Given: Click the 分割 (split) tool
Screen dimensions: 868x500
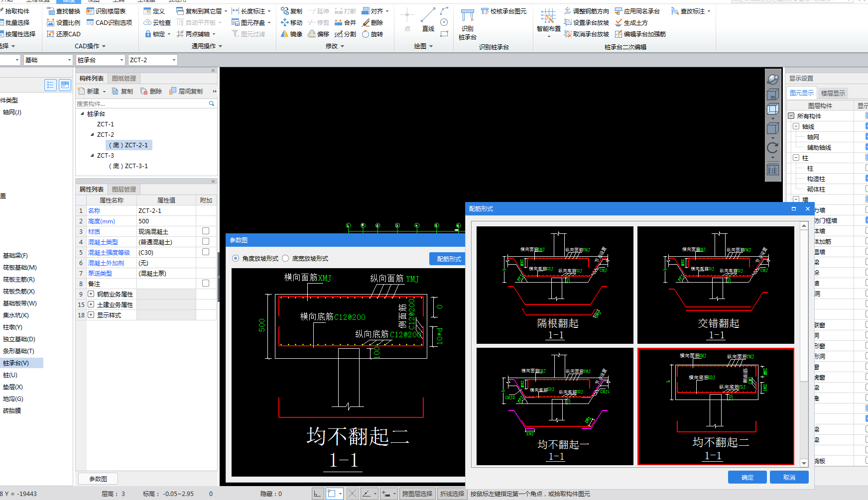Looking at the screenshot, I should (346, 34).
